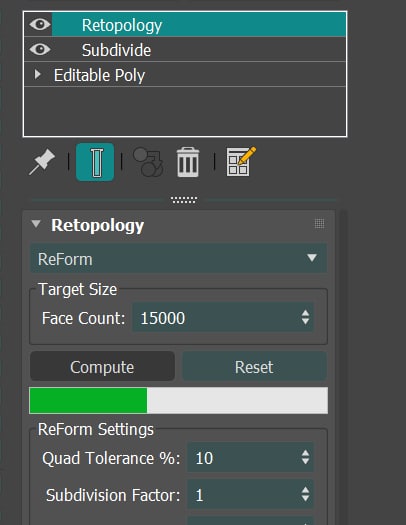Collapse the Retopology rollout
Image resolution: width=406 pixels, height=525 pixels.
(x=36, y=224)
